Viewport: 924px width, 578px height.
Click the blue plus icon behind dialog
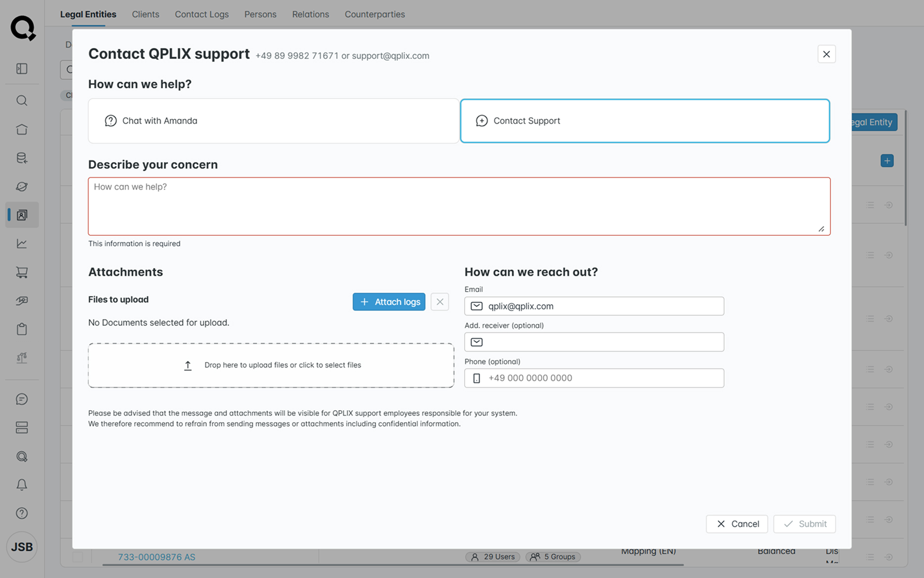point(887,161)
